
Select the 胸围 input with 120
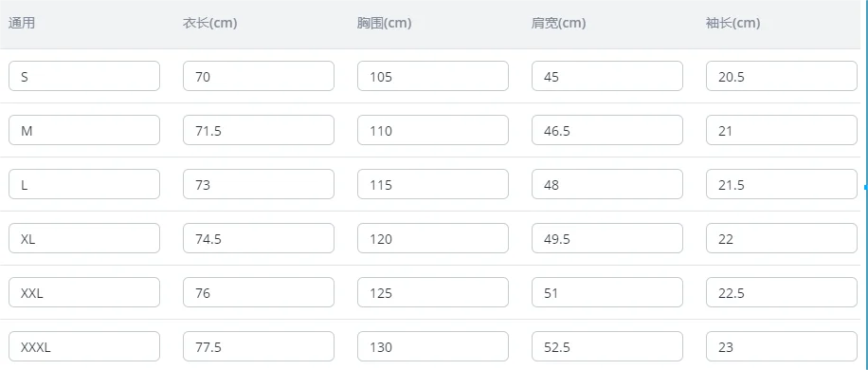433,238
